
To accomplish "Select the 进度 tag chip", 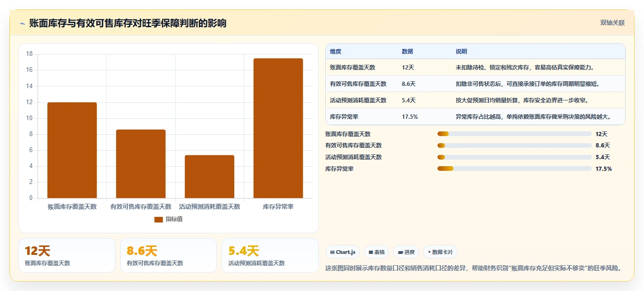I will click(x=406, y=252).
